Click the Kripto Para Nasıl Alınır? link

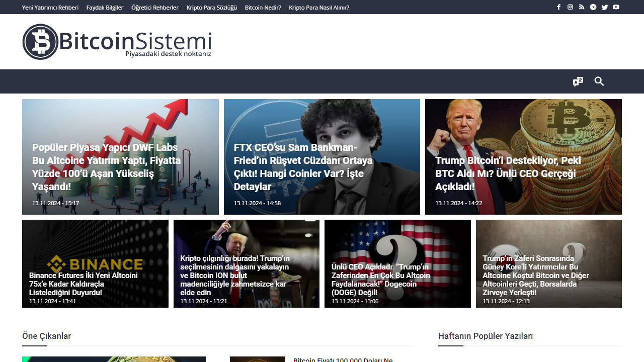[318, 7]
